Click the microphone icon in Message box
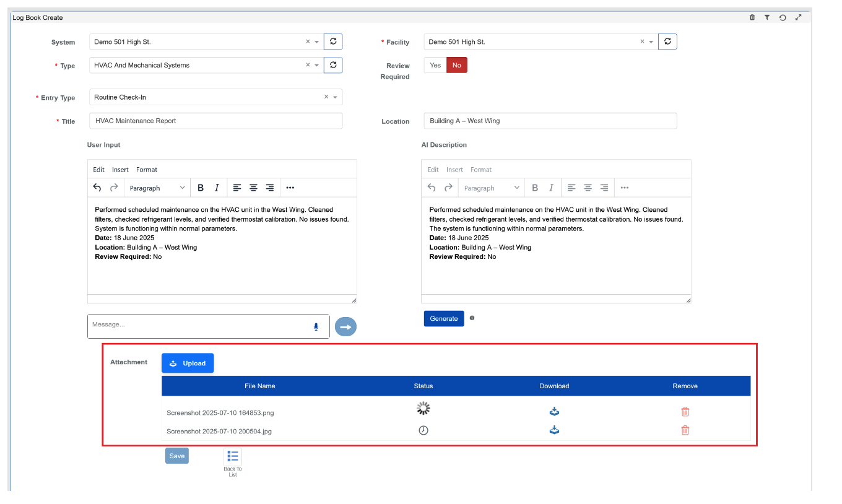 316,327
